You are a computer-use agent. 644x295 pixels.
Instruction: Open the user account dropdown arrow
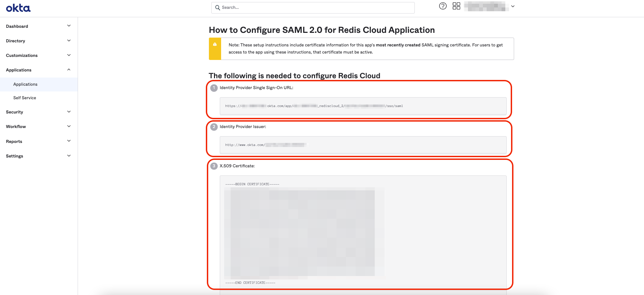coord(513,6)
